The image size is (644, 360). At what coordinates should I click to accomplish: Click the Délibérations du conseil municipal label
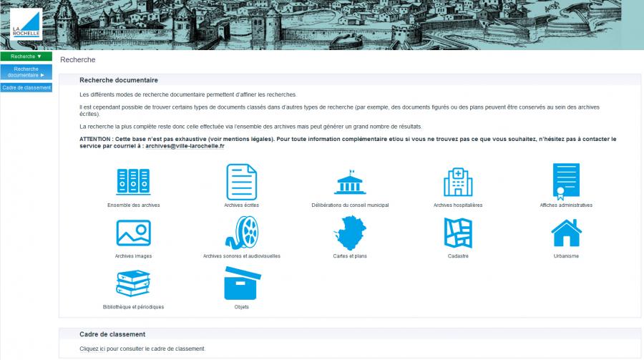350,205
